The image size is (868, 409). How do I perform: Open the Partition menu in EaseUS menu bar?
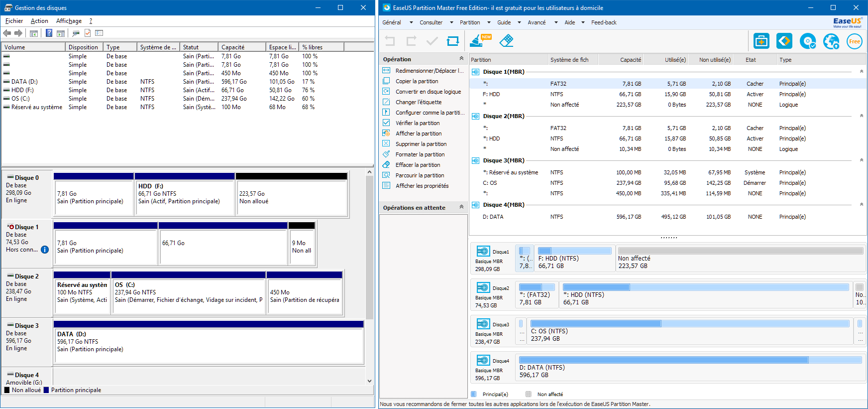470,22
